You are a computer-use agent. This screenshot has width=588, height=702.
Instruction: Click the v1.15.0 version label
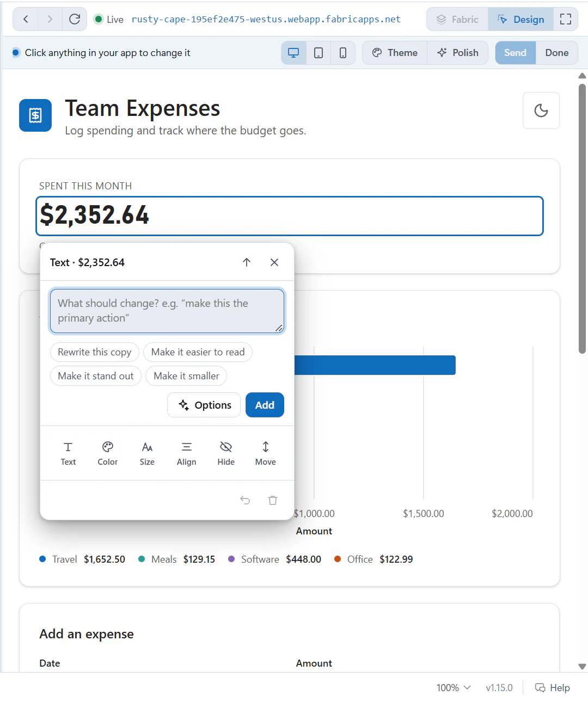pos(499,688)
